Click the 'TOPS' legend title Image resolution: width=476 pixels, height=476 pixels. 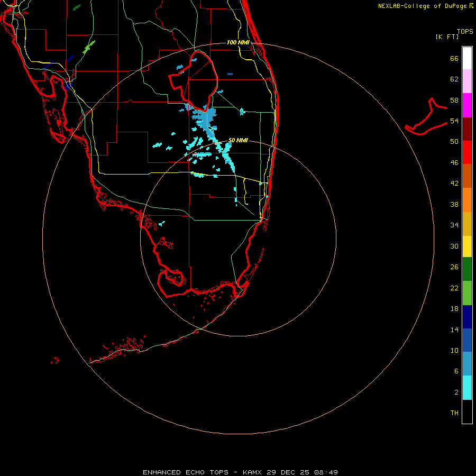[465, 31]
